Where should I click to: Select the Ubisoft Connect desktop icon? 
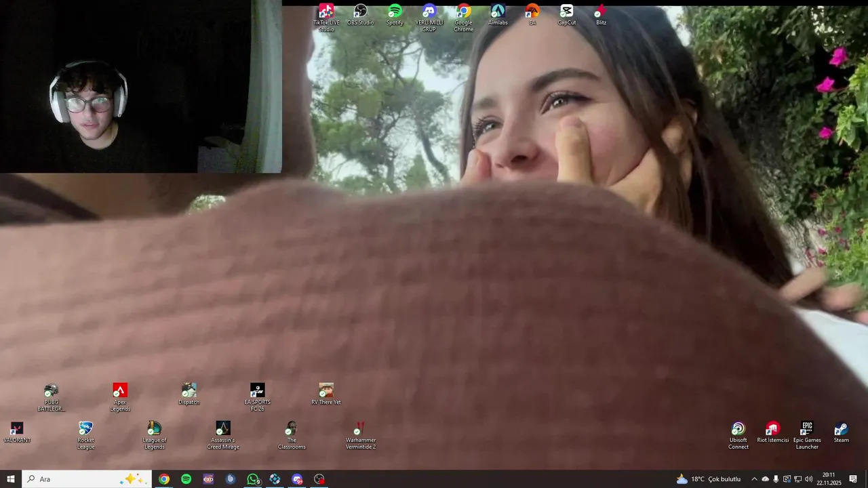[x=738, y=436]
